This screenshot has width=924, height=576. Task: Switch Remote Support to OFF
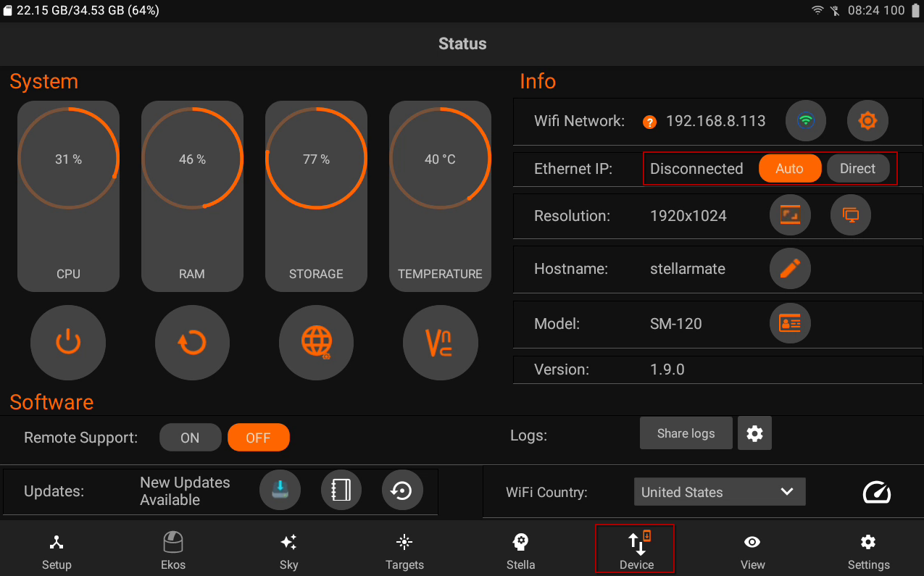258,438
